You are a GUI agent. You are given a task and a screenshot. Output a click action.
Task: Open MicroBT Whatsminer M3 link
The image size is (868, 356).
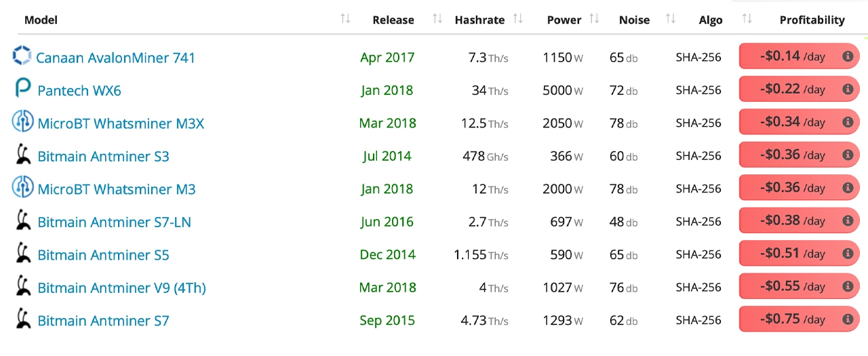click(117, 189)
